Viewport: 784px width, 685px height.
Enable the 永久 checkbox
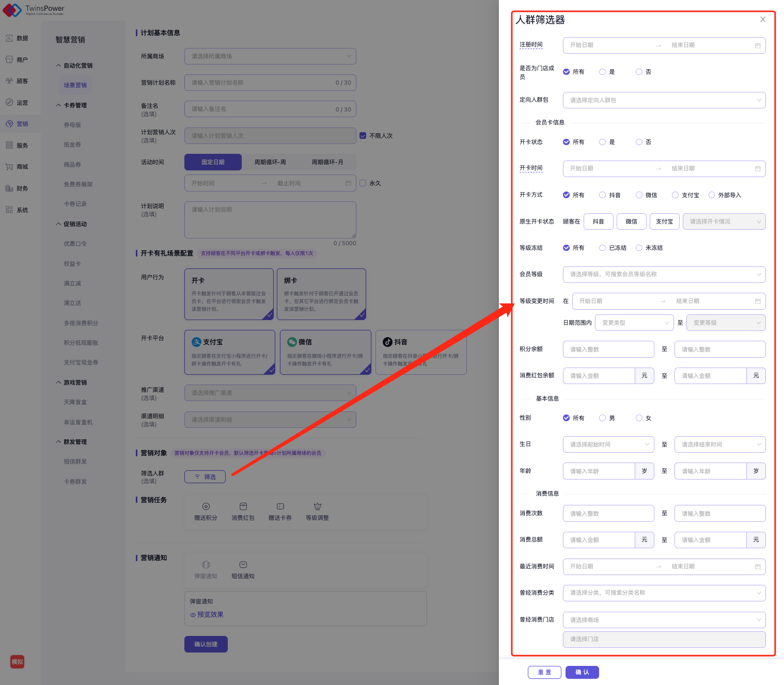click(363, 183)
